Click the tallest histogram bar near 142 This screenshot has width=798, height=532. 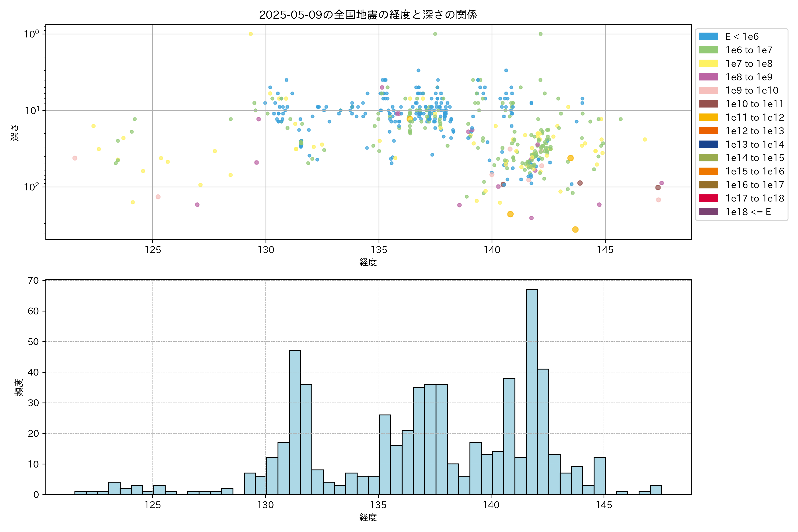pyautogui.click(x=532, y=392)
